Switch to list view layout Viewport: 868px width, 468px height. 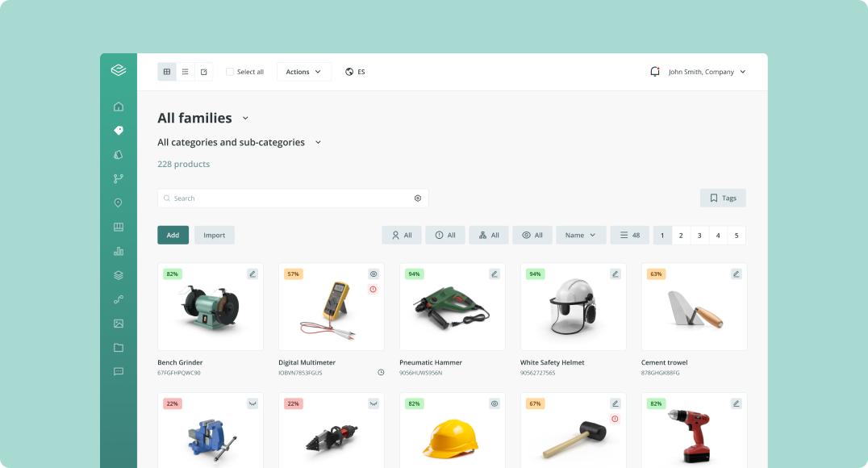185,71
